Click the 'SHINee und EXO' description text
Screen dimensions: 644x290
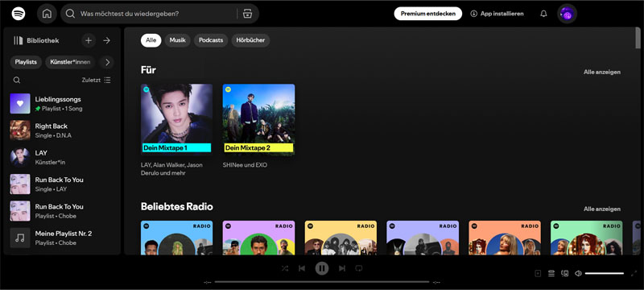pos(245,165)
